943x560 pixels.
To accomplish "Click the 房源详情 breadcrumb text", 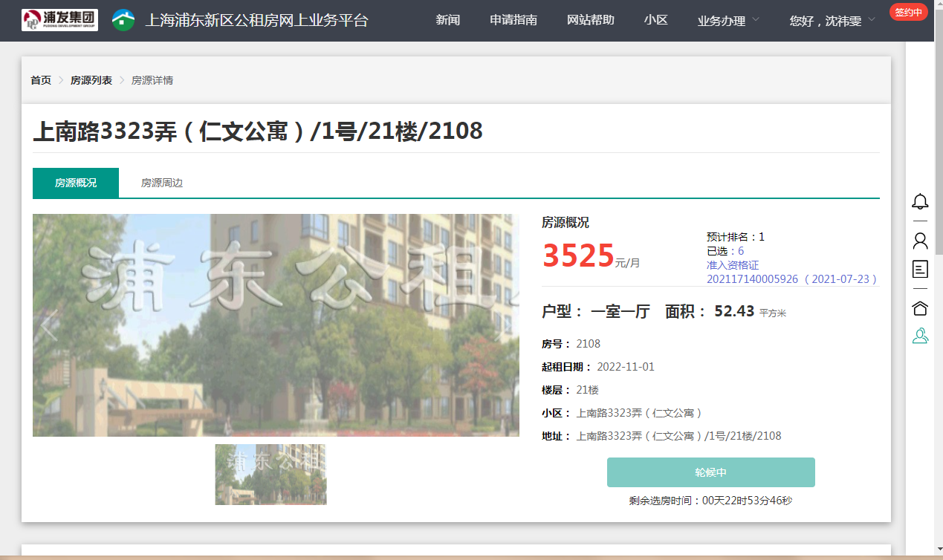I will pos(152,80).
